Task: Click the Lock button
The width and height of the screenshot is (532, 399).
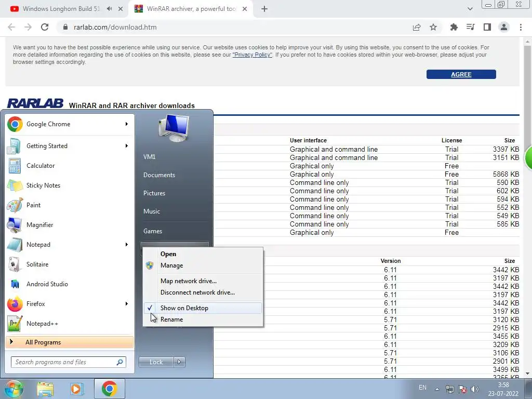Action: [x=156, y=362]
